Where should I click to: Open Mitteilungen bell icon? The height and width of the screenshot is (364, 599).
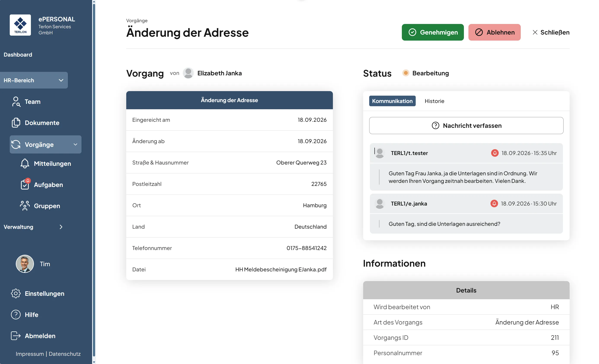click(x=25, y=163)
